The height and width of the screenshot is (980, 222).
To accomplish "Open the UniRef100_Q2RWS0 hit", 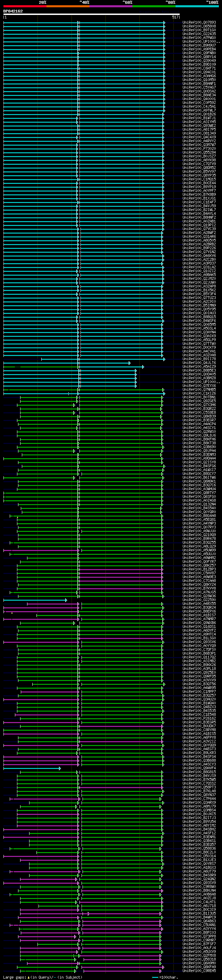I will [199, 432].
